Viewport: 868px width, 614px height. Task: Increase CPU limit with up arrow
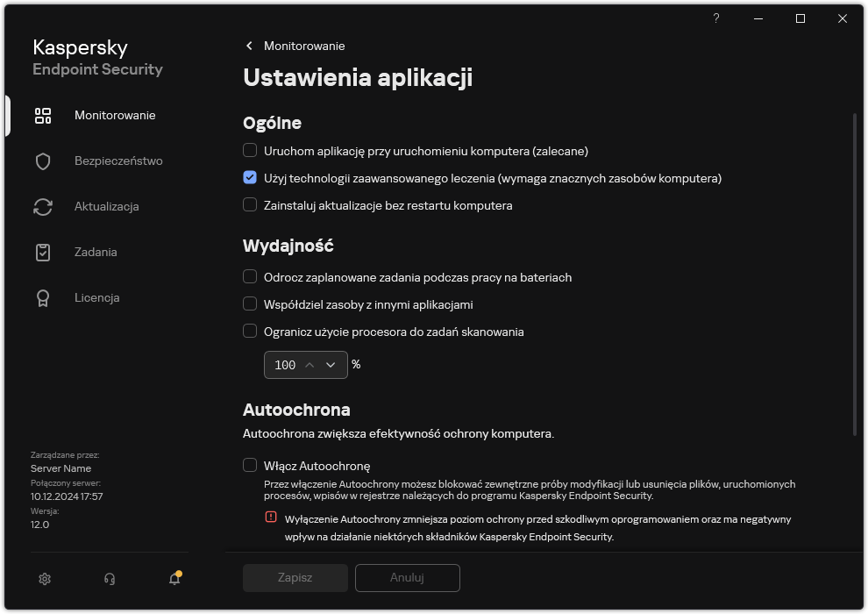coord(311,364)
